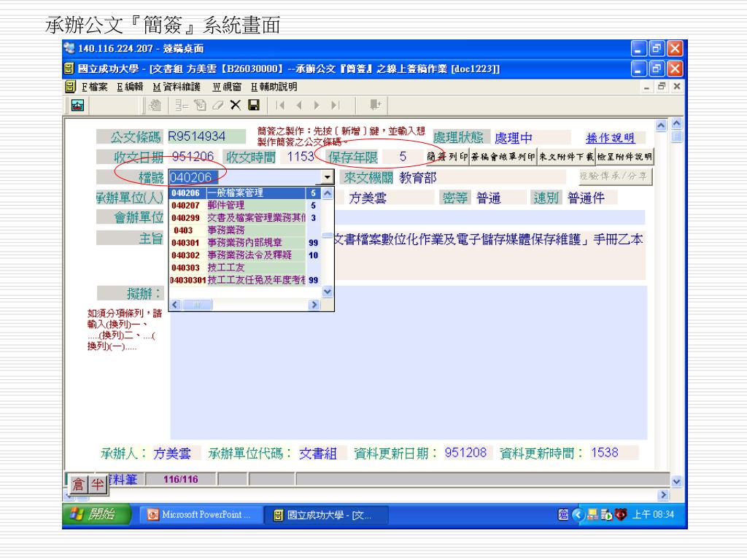Click the greyed document-stack toolbar icon left of the tree icon

pyautogui.click(x=155, y=105)
